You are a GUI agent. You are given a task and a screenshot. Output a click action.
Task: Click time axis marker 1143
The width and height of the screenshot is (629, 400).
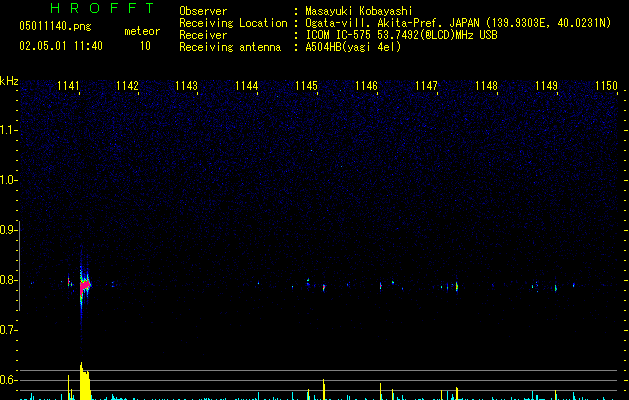187,86
